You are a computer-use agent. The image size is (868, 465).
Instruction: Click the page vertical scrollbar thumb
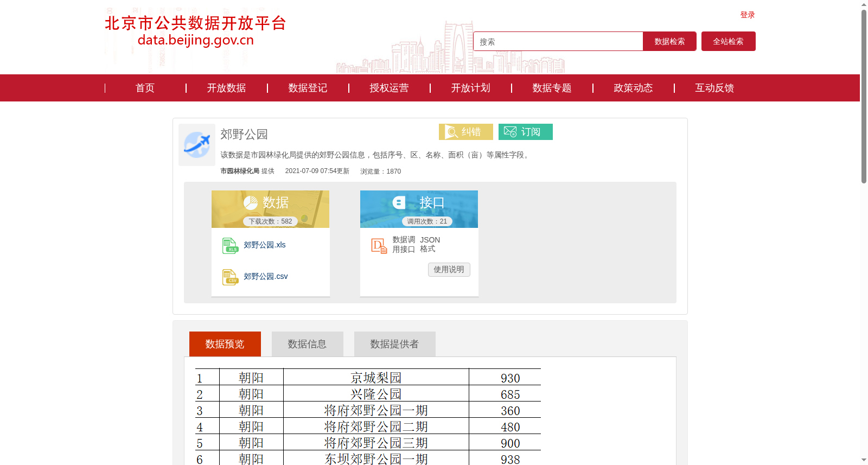click(864, 97)
